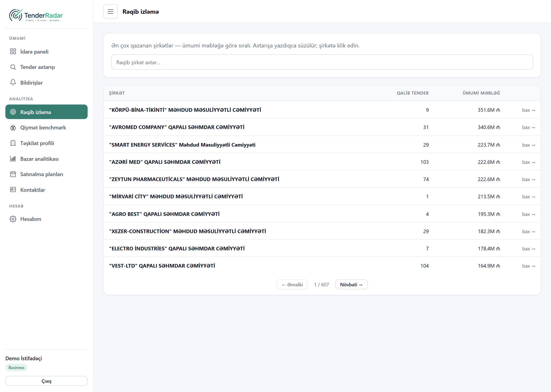Click bax in XEZER-CONSTRUCTİON row
Screen dimensions: 551x392
point(529,231)
